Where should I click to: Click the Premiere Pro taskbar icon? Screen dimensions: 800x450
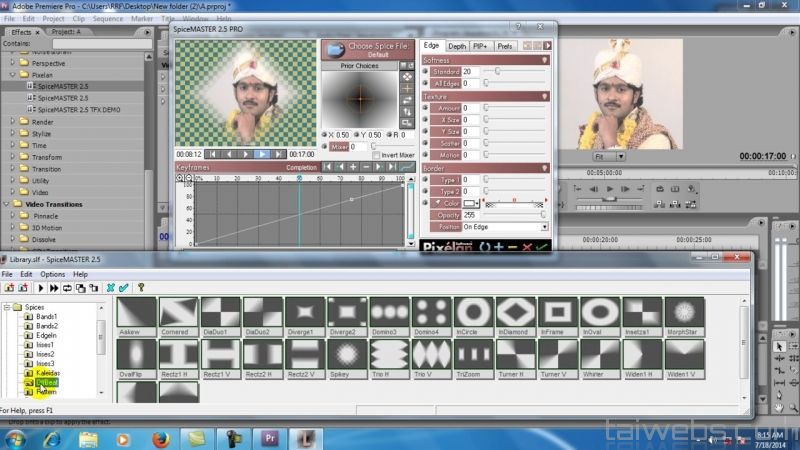coord(270,438)
